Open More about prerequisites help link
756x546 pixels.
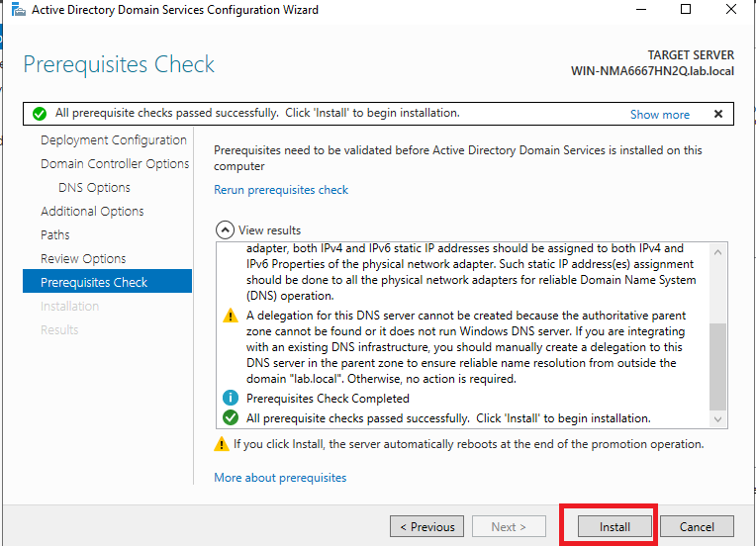[280, 478]
